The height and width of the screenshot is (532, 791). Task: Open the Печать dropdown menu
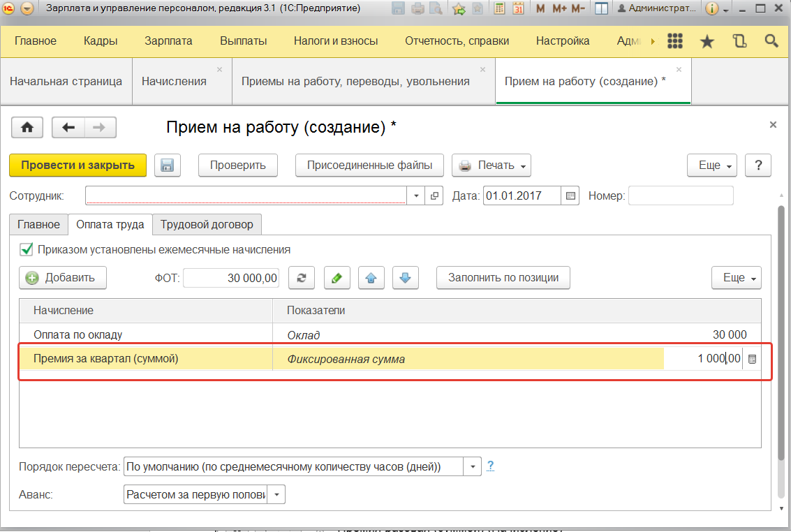[491, 165]
